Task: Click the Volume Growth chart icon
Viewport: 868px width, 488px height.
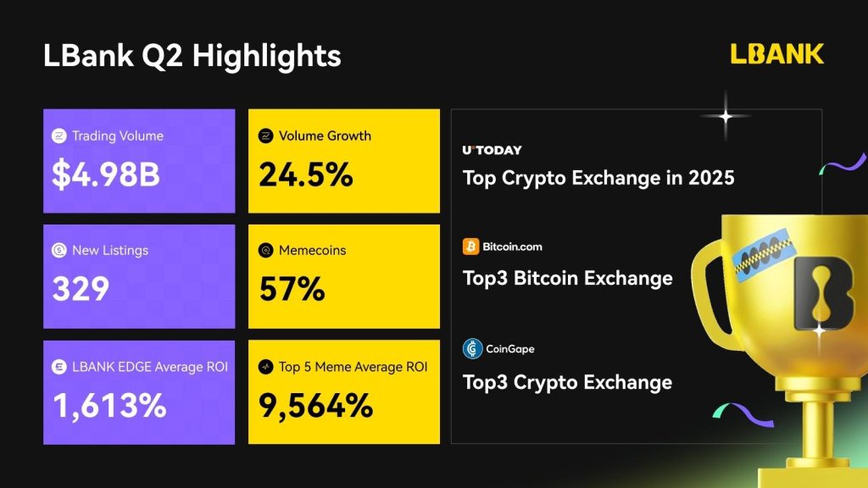Action: click(265, 136)
